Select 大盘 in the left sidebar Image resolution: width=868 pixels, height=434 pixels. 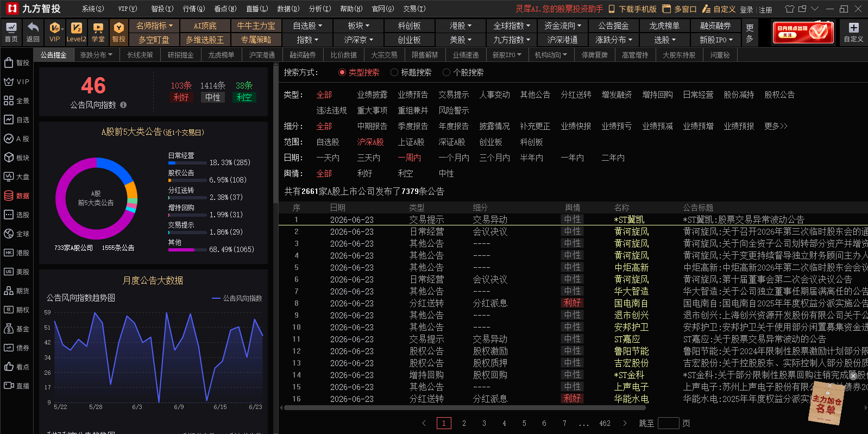pos(16,177)
